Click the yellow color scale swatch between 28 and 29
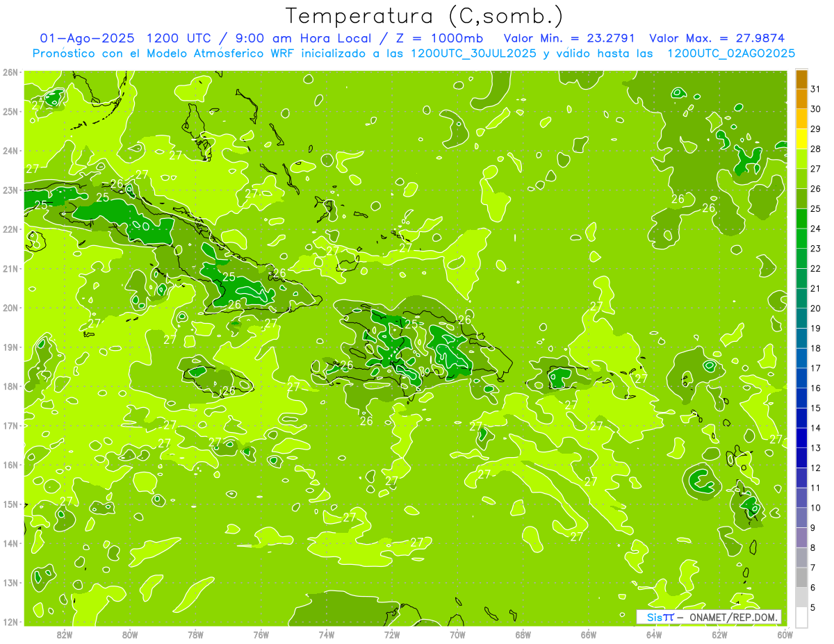834x644 pixels. coord(801,138)
